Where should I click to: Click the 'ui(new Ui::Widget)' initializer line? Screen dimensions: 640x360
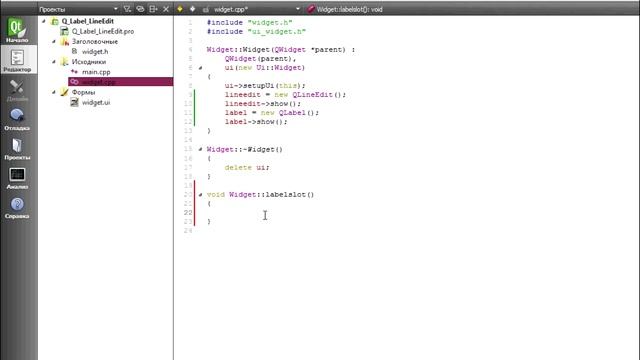(265, 68)
